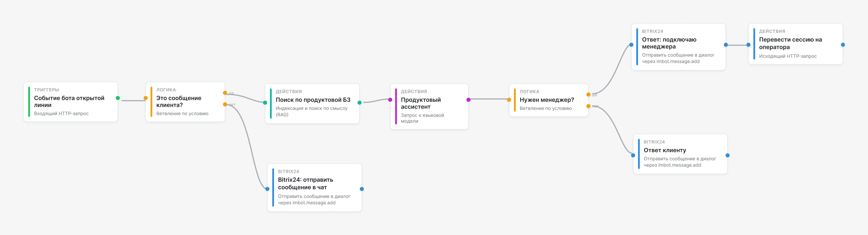Image resolution: width=868 pixels, height=235 pixels.
Task: Click "да" output port of "Это сообщение клиента?"
Action: [x=225, y=93]
